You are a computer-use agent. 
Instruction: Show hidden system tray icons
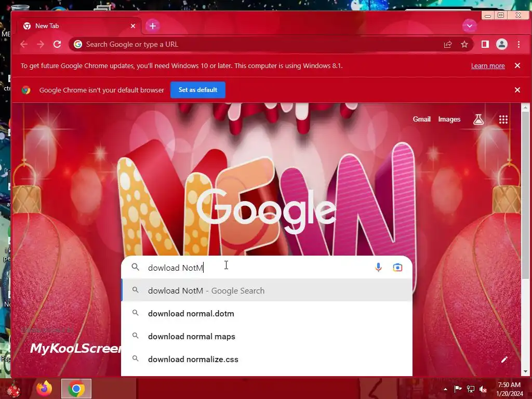pyautogui.click(x=445, y=389)
